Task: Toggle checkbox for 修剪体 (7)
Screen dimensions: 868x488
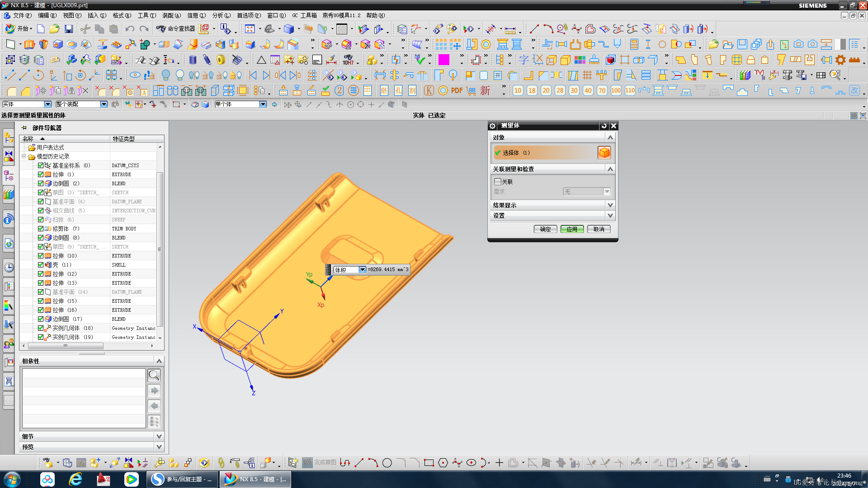Action: [41, 229]
